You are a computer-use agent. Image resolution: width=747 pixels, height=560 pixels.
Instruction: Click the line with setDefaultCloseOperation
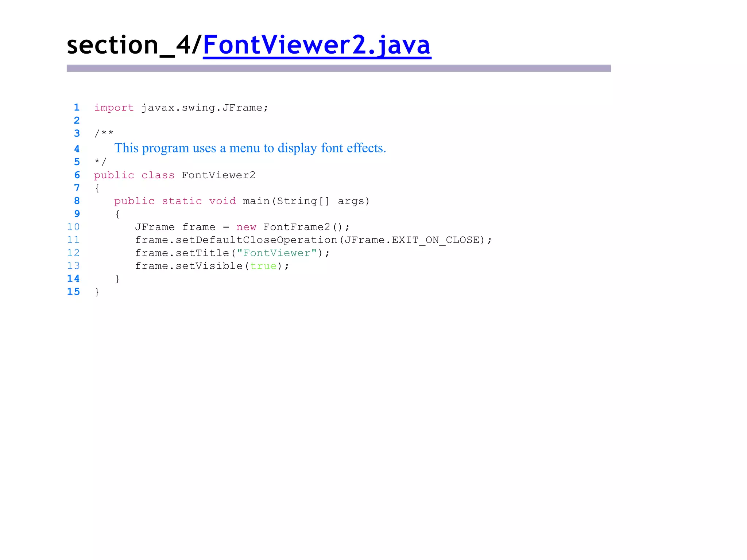click(x=313, y=240)
